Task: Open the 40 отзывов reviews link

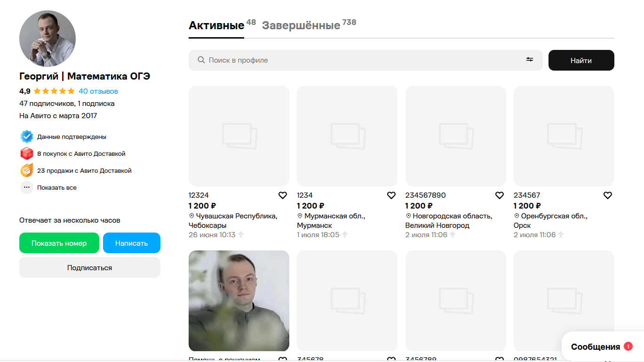Action: coord(98,91)
